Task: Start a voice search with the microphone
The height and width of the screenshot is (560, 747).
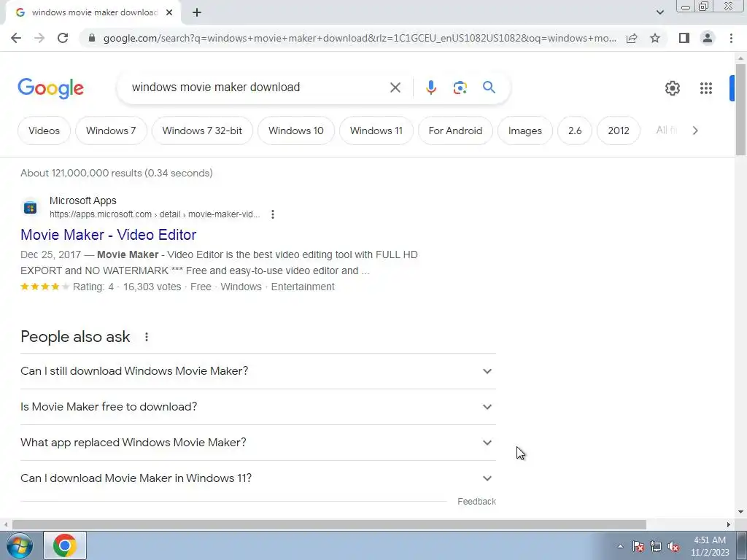Action: [430, 87]
